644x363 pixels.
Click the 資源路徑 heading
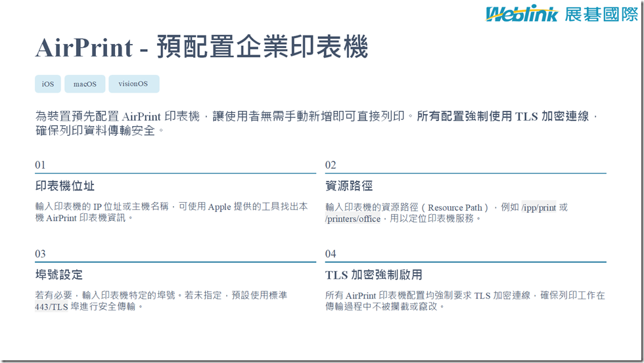pos(349,186)
